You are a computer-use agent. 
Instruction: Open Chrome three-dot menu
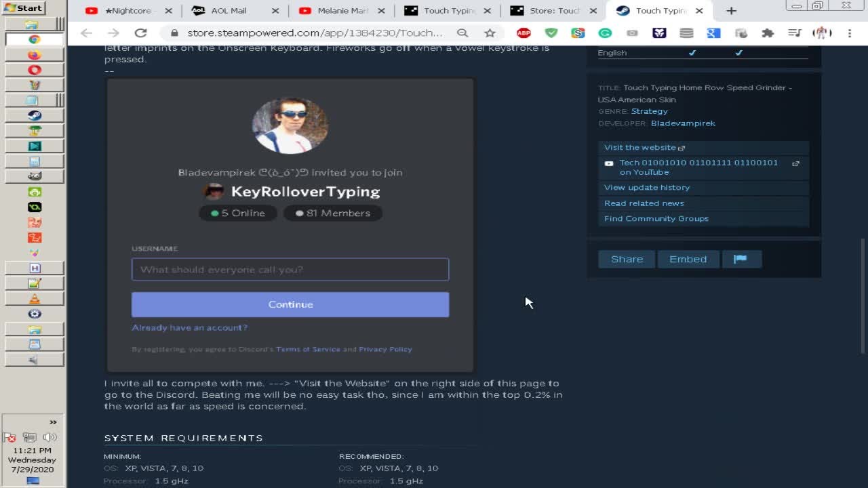[x=849, y=33]
